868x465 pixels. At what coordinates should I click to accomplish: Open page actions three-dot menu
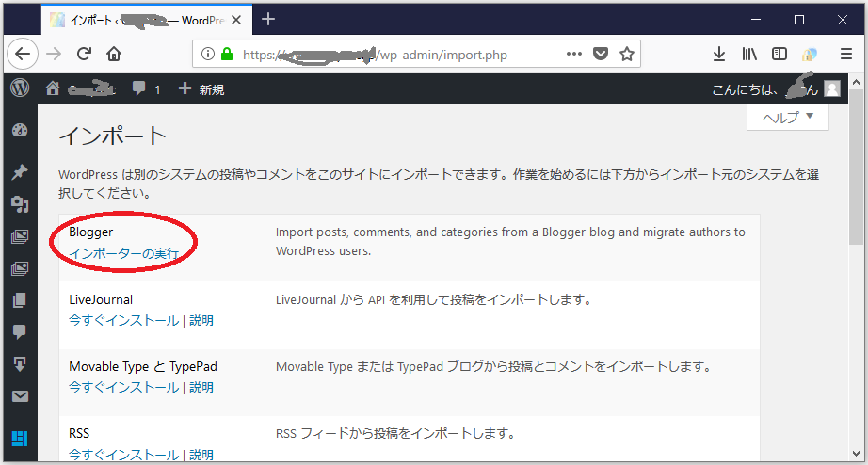click(x=574, y=55)
